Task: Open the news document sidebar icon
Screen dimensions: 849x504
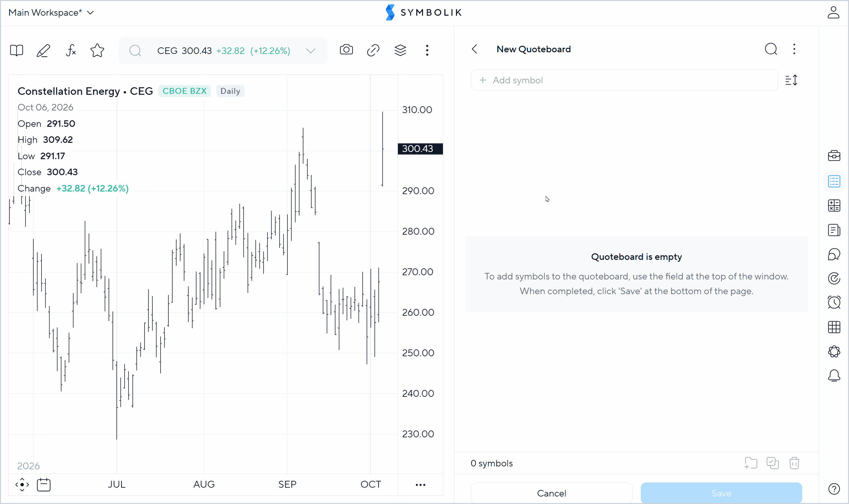Action: tap(834, 230)
